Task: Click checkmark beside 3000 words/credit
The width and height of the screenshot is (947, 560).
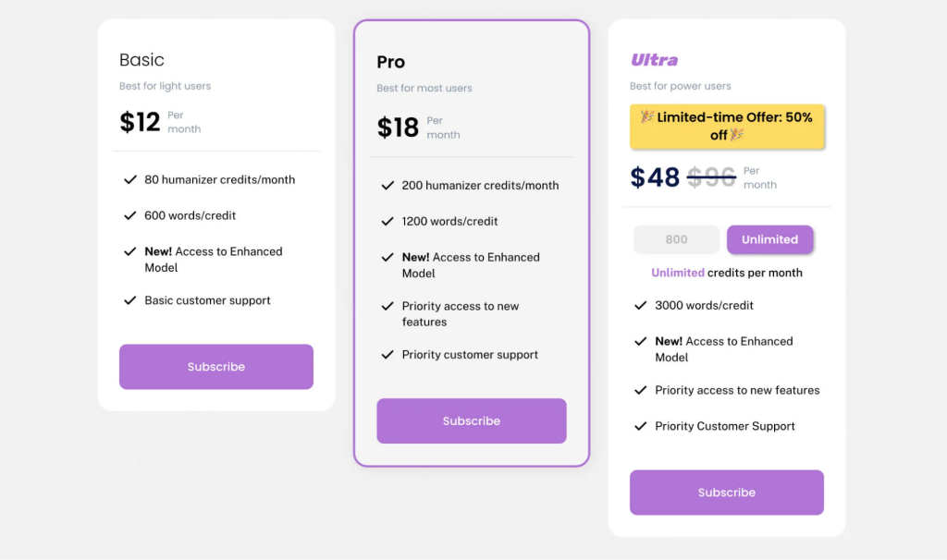Action: 640,306
